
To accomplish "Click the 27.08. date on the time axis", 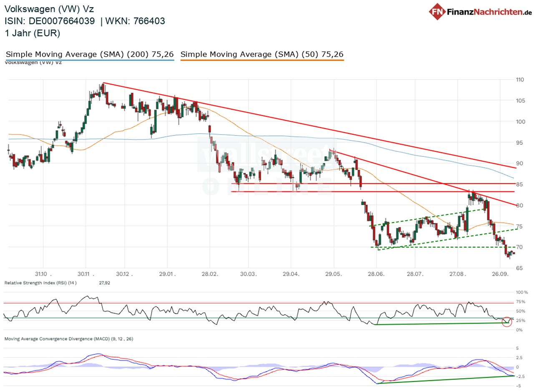I will coord(458,274).
